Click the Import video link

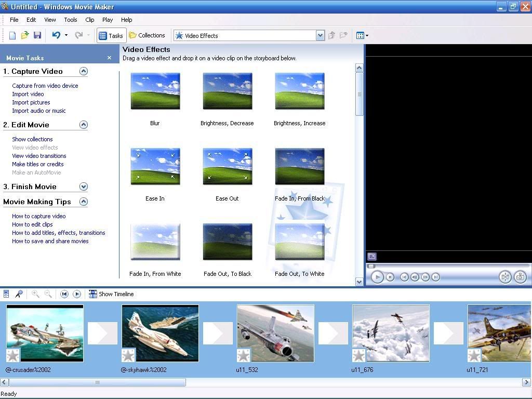click(28, 94)
